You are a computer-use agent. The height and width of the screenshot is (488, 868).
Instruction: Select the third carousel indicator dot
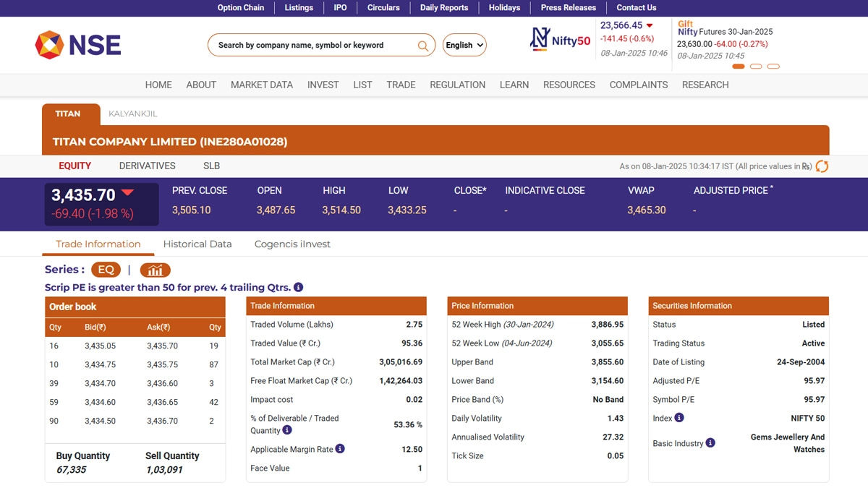pos(773,67)
